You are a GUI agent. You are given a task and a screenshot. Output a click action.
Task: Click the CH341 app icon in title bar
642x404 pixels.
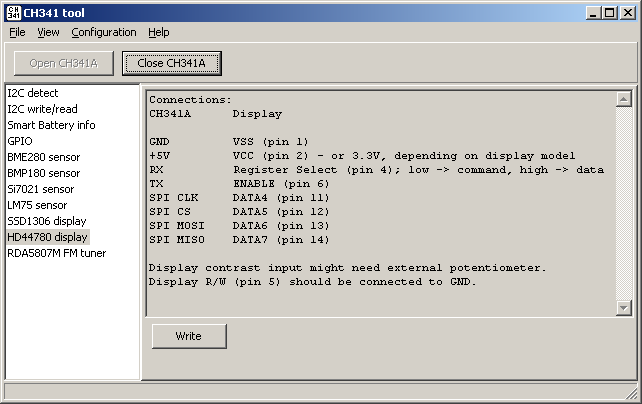point(14,13)
